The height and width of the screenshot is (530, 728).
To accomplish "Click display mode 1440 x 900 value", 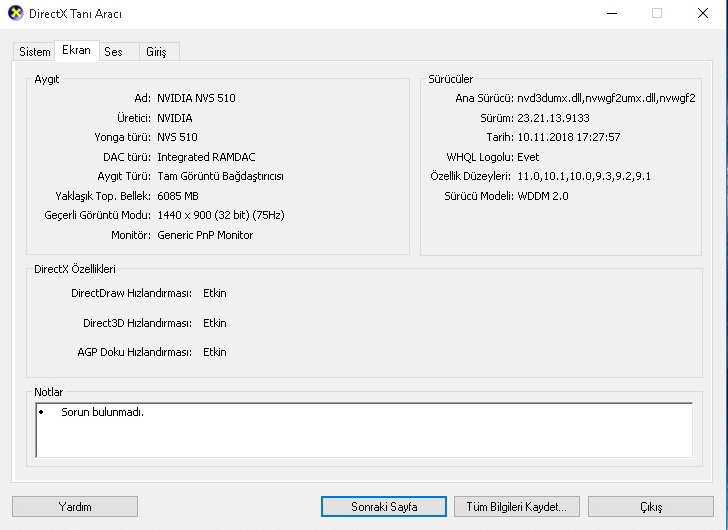I will point(221,215).
